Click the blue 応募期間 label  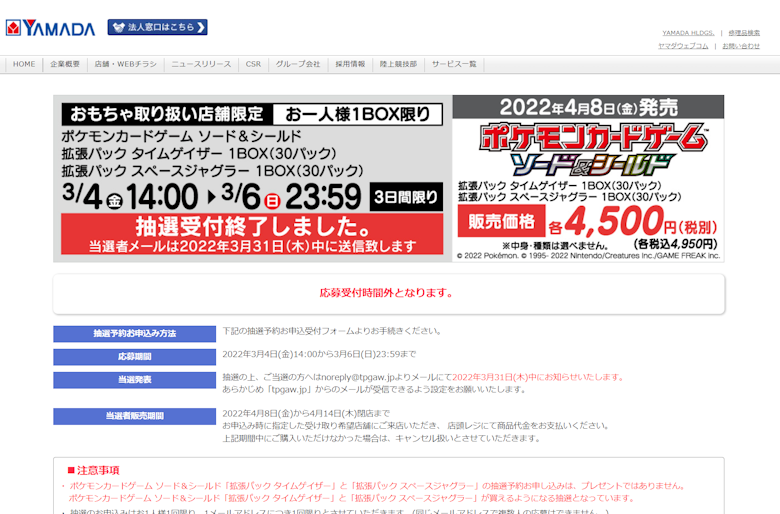[134, 357]
